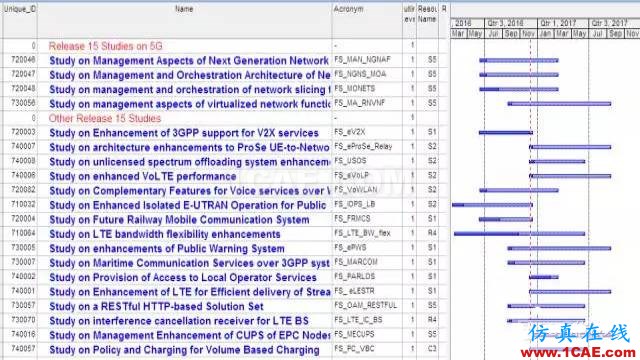Select the Gantt bar for FS_PARLOS study
The image size is (640, 360).
pyautogui.click(x=544, y=278)
